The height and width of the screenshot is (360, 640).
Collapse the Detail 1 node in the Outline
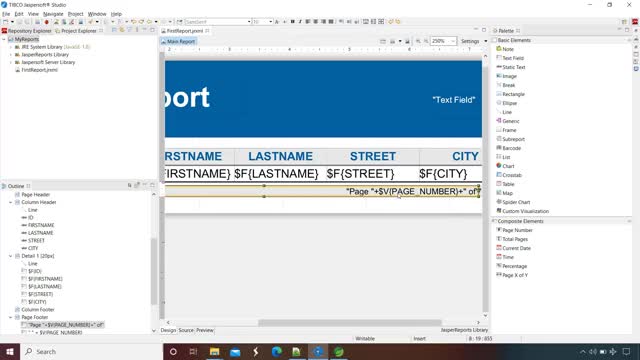click(11, 256)
